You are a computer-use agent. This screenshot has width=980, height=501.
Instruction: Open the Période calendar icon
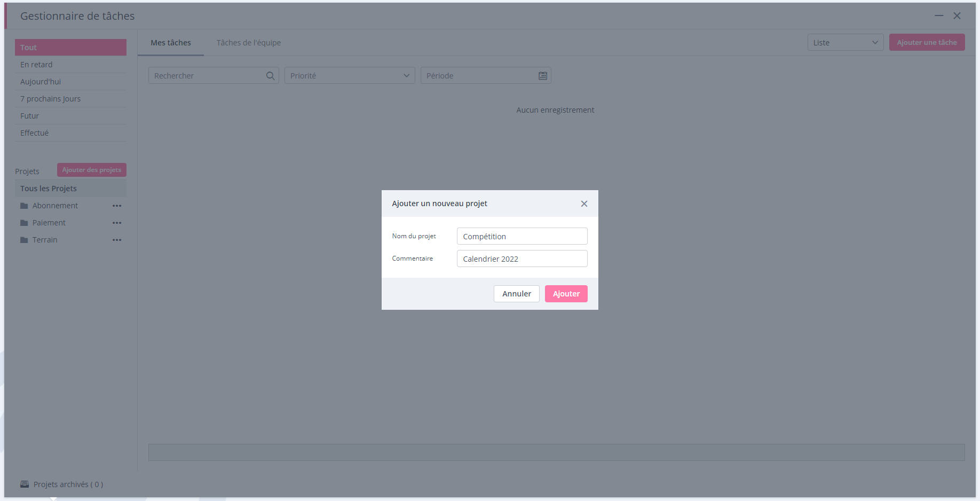point(543,76)
